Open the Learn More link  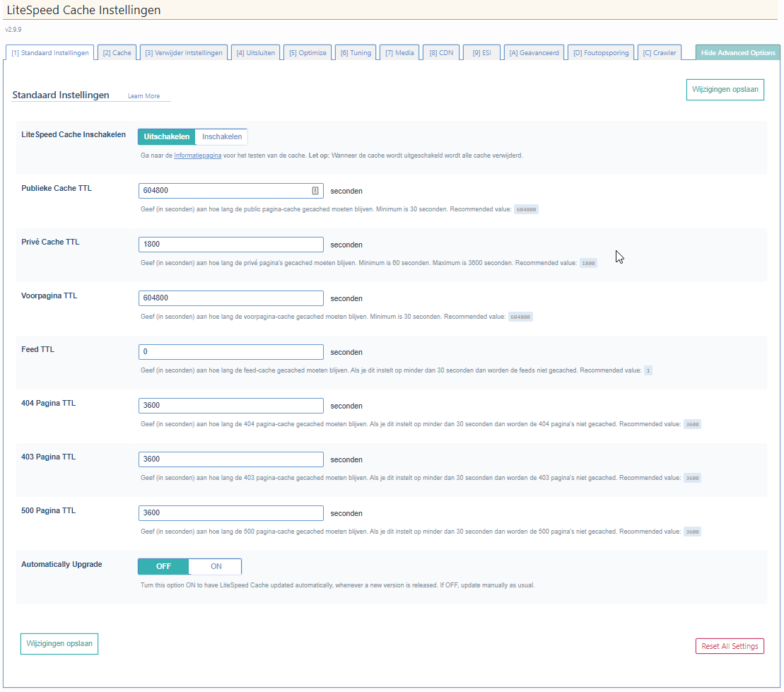[144, 96]
